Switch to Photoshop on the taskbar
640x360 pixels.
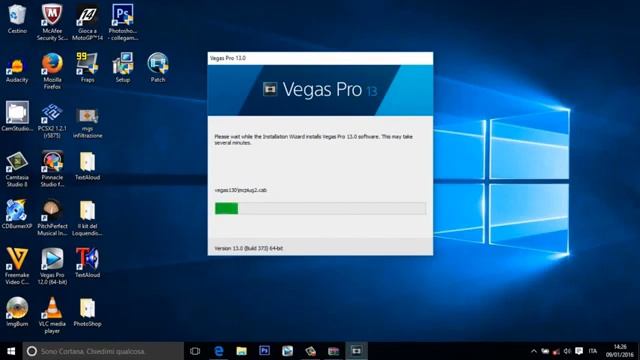click(x=264, y=351)
